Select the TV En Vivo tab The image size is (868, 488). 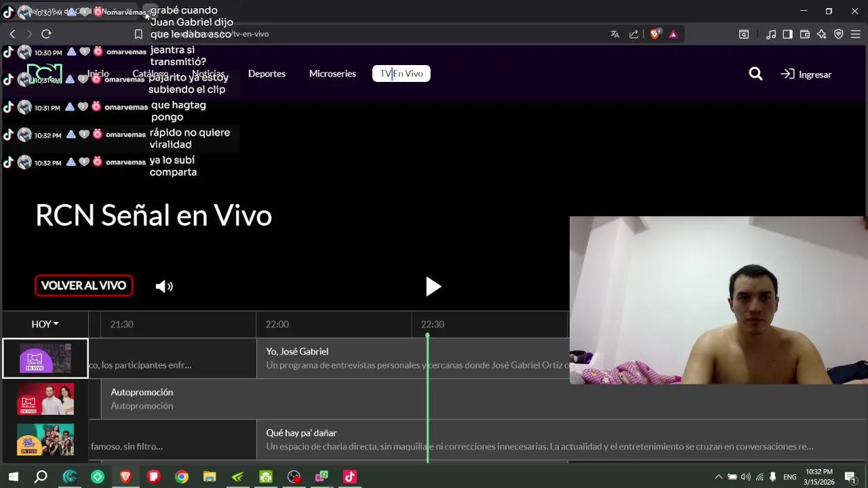tap(401, 73)
